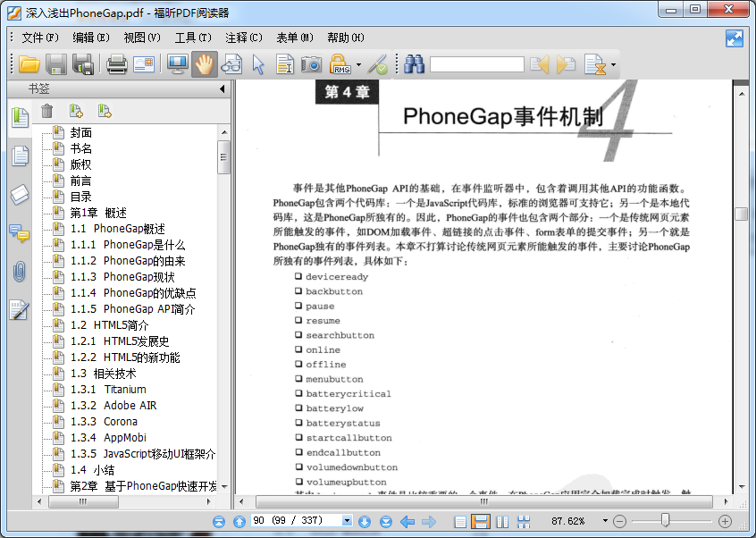The width and height of the screenshot is (756, 538).
Task: Open a PDF file with folder icon
Action: point(29,64)
